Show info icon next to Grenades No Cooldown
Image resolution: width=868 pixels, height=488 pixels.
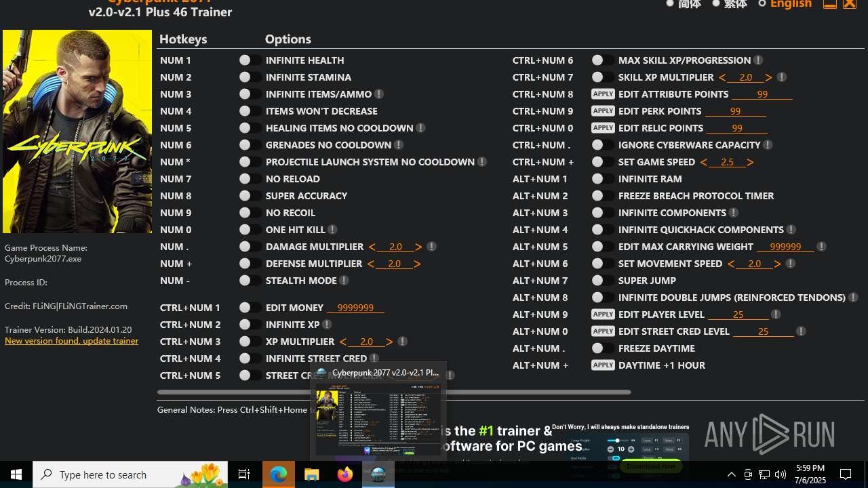pyautogui.click(x=399, y=145)
